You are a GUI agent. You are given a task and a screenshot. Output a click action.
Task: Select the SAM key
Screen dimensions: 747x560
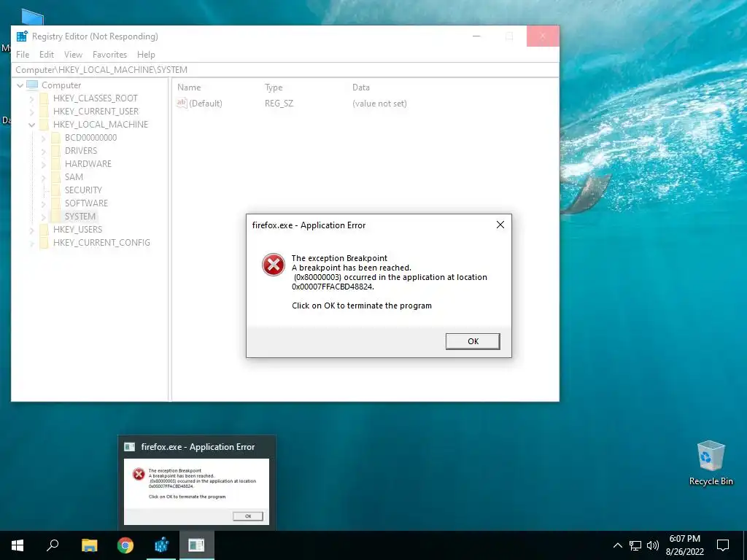click(74, 176)
